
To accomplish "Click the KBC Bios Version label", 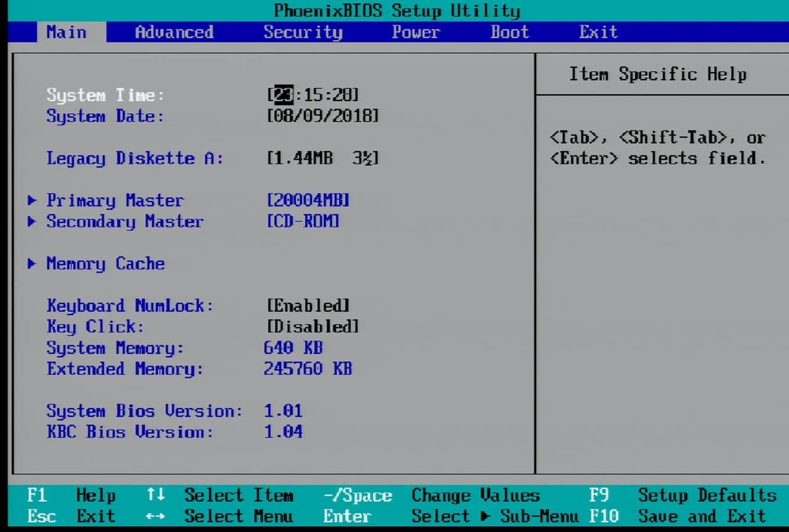I will point(130,432).
